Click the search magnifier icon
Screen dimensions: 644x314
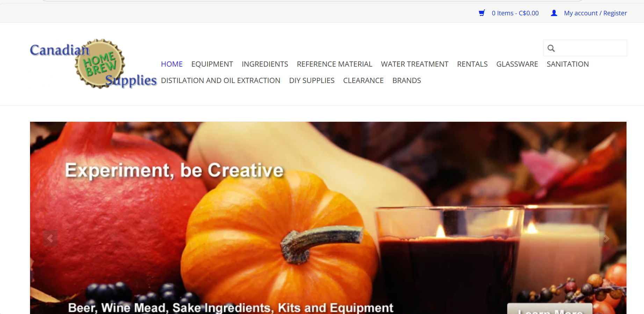(x=551, y=48)
